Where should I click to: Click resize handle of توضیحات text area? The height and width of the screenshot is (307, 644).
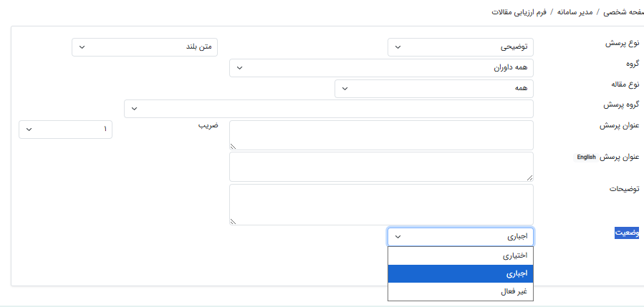(234, 221)
